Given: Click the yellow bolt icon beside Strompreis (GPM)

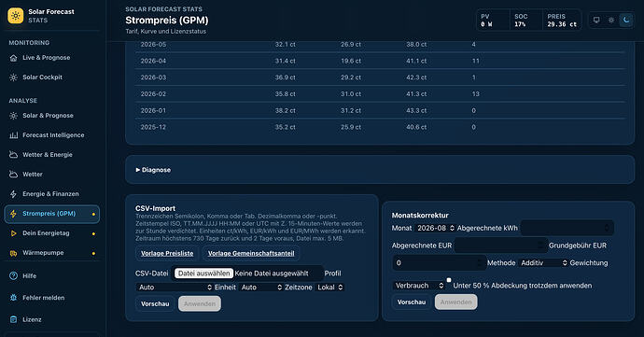Looking at the screenshot, I should [x=14, y=214].
